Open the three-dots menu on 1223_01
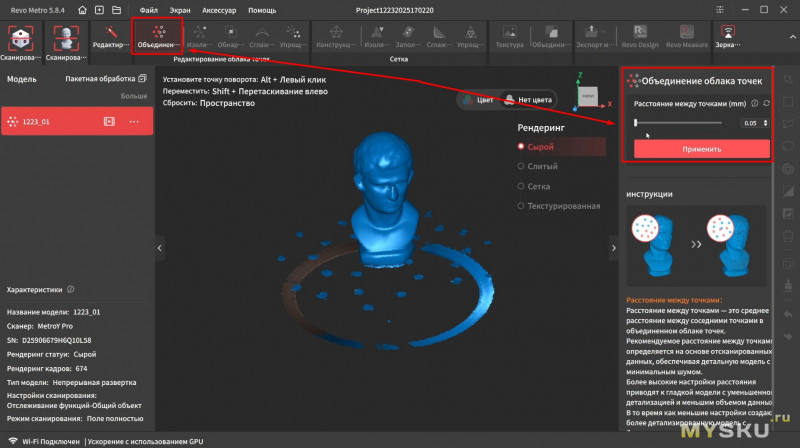The height and width of the screenshot is (448, 800). click(x=135, y=122)
